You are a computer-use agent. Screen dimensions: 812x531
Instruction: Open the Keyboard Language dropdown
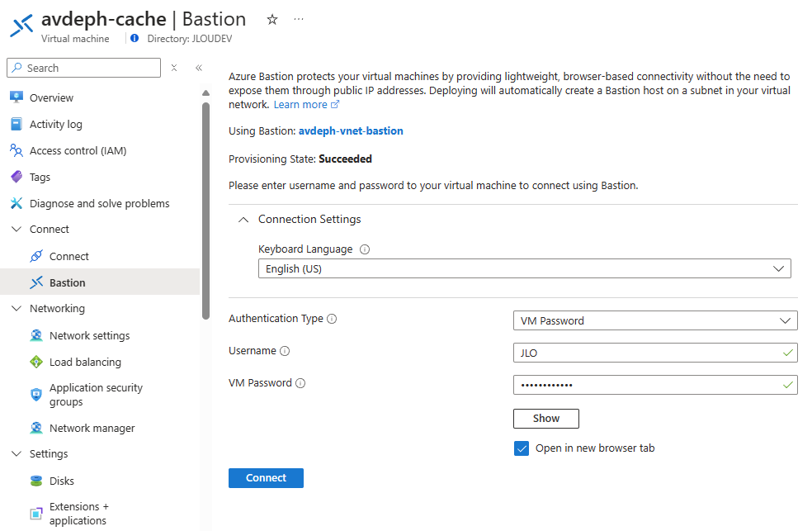point(525,268)
